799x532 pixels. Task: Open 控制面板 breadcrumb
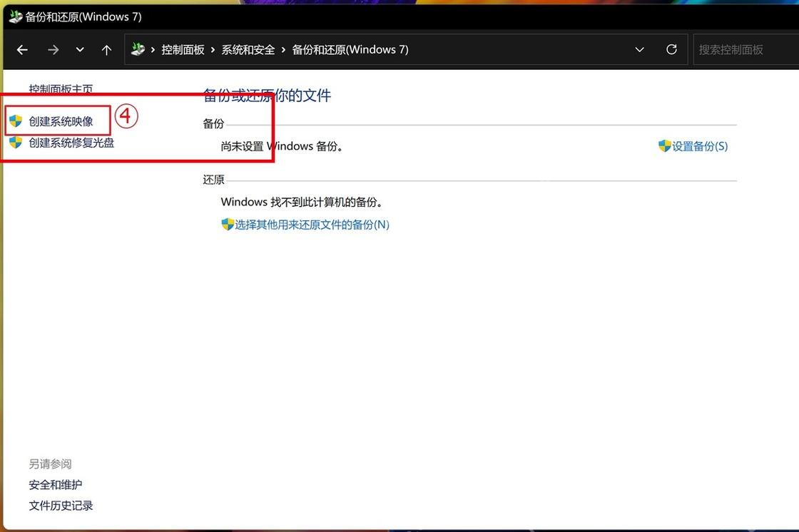pyautogui.click(x=183, y=49)
